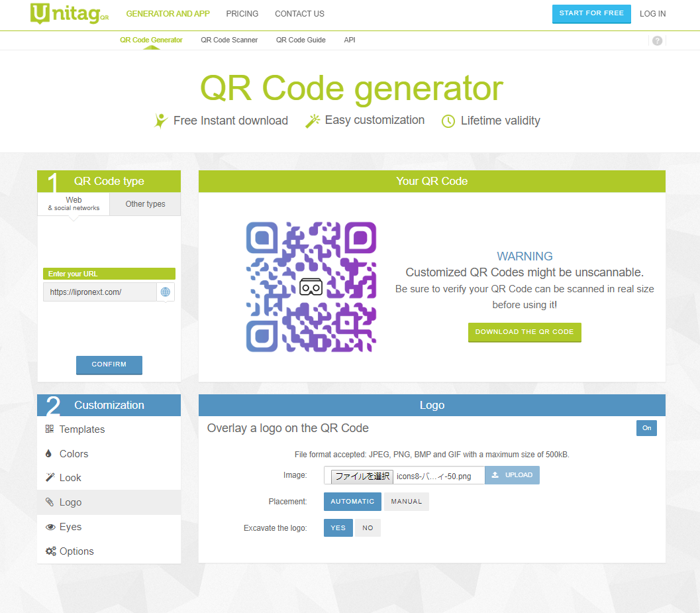
Task: Select Manual placement
Action: point(406,501)
